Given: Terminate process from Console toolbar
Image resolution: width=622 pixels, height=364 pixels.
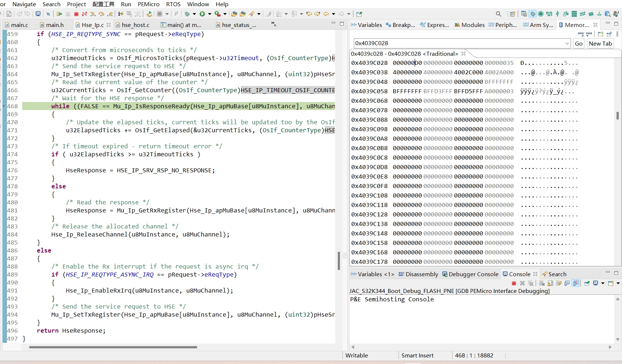Looking at the screenshot, I should tap(514, 283).
